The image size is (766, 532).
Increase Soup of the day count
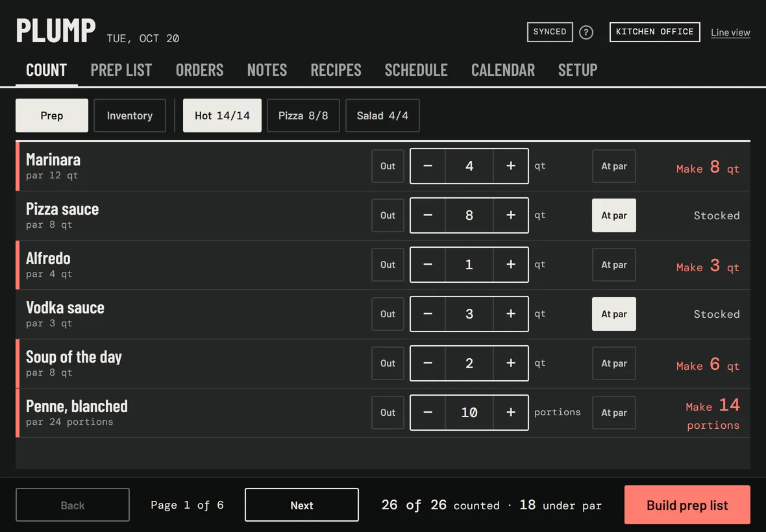click(x=510, y=363)
